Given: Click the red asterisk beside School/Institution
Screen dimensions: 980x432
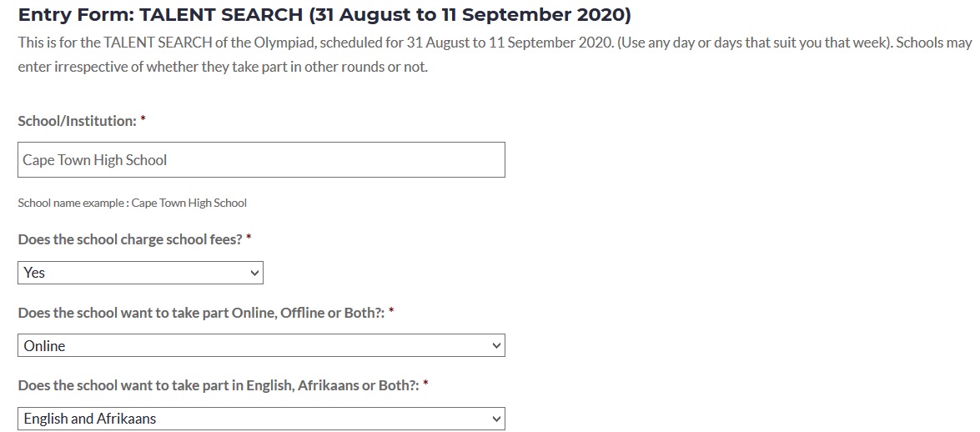Looking at the screenshot, I should (x=143, y=121).
